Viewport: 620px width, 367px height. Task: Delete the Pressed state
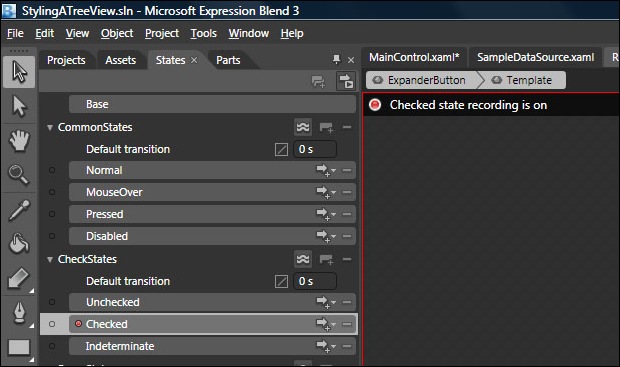347,214
